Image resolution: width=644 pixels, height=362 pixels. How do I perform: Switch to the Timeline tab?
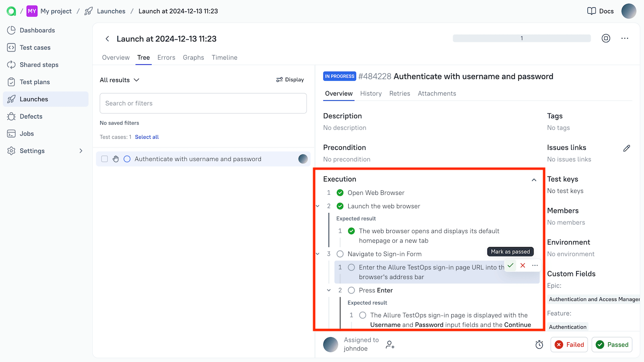[224, 57]
